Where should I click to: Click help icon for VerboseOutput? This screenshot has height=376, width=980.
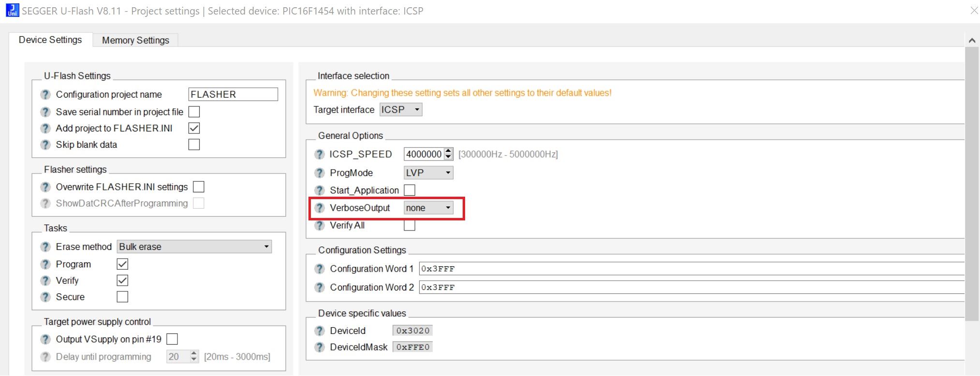click(x=319, y=208)
